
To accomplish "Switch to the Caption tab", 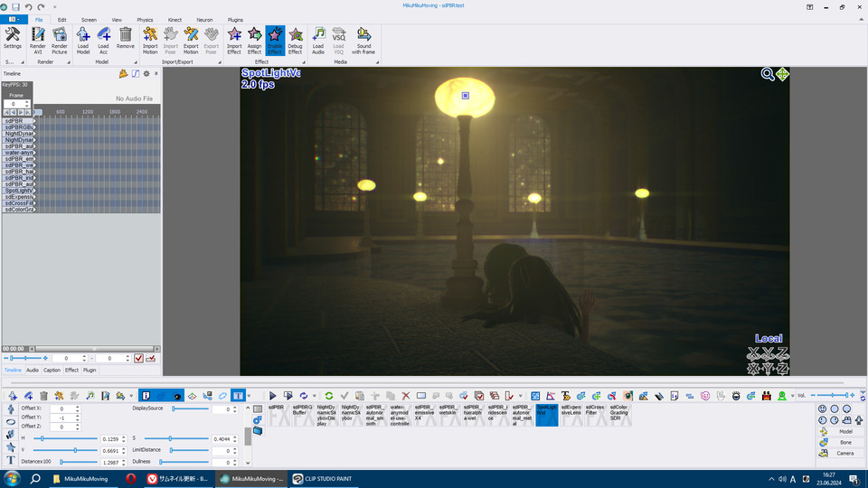I will [x=52, y=370].
